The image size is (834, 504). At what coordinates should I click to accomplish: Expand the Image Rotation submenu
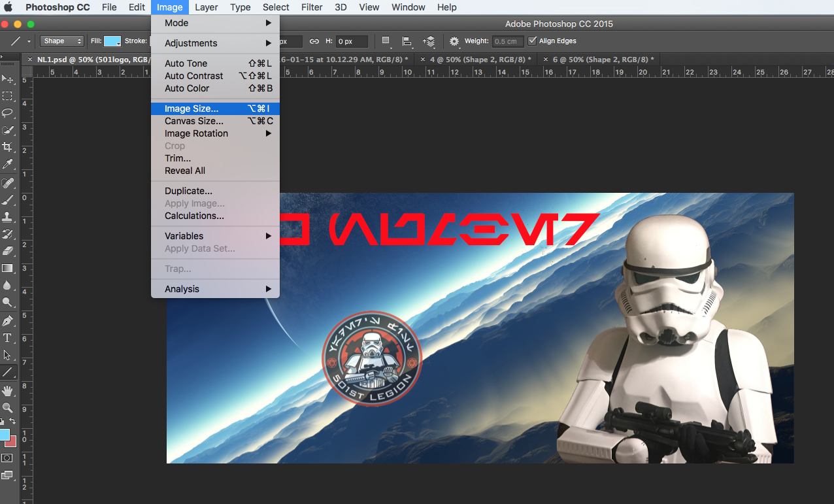click(x=215, y=133)
